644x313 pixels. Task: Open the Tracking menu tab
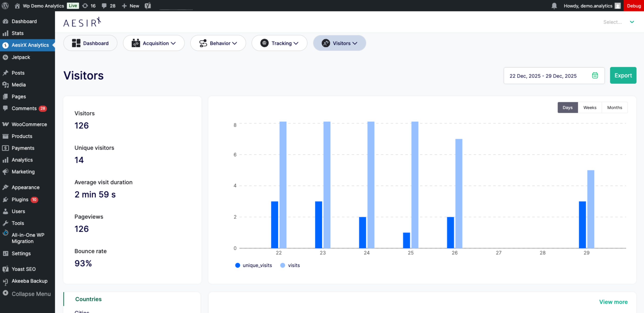pyautogui.click(x=279, y=43)
